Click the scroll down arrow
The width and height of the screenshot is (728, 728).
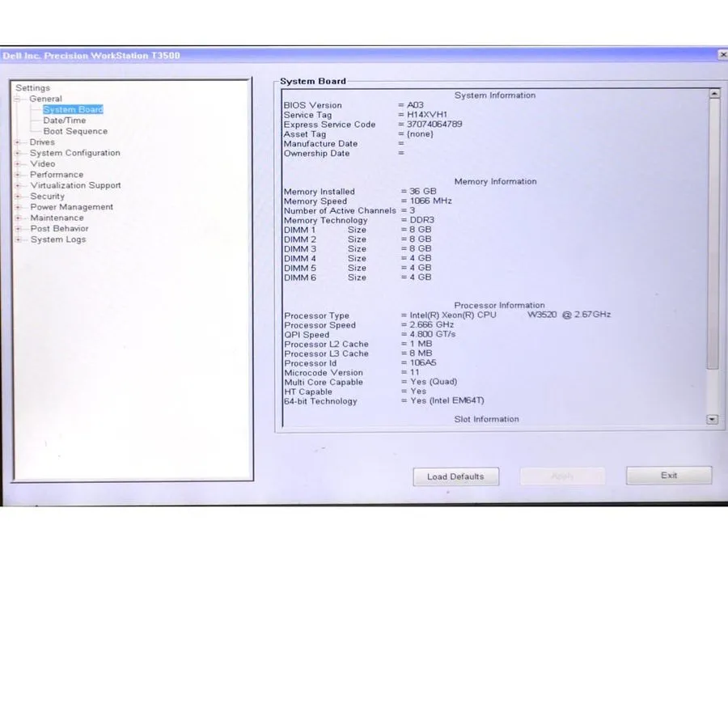712,419
